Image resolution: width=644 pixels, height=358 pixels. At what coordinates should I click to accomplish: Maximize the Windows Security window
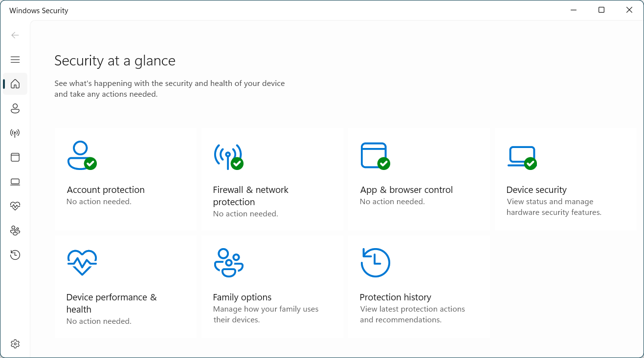point(601,10)
